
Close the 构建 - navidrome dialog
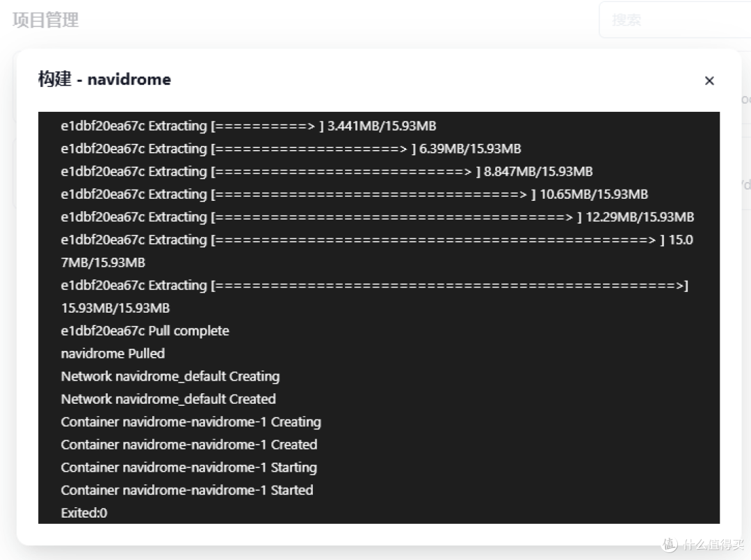pos(709,81)
